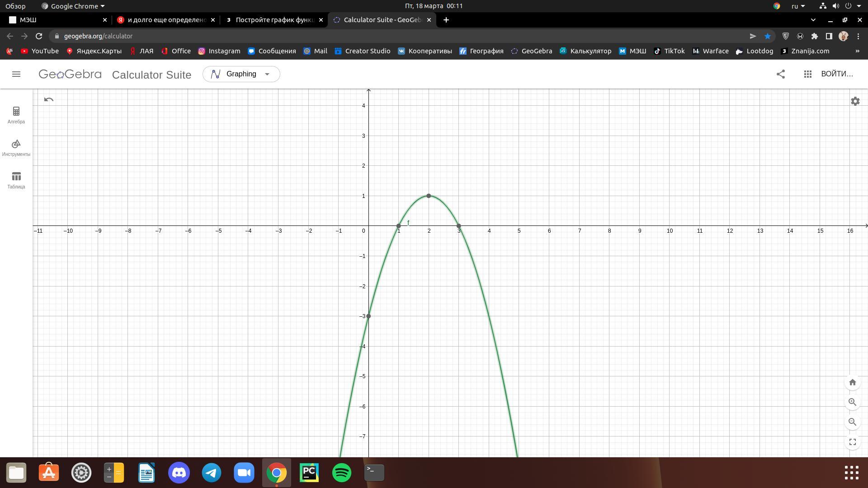Open the Tools (Инструменты) panel
868x488 pixels.
16,147
